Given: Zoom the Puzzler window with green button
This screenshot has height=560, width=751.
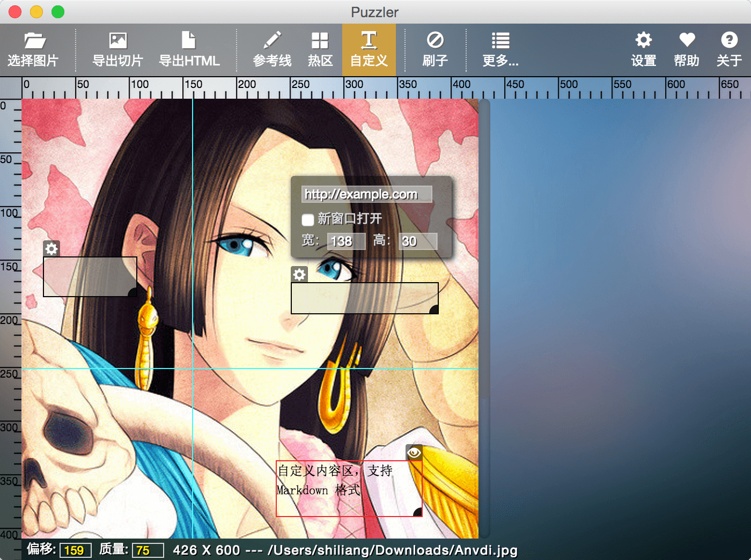Looking at the screenshot, I should tap(58, 12).
